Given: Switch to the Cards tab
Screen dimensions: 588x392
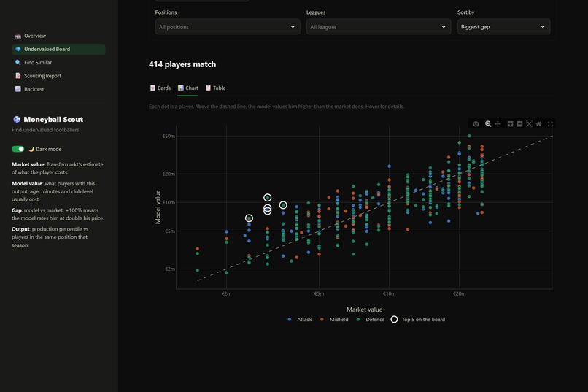Looking at the screenshot, I should 160,88.
